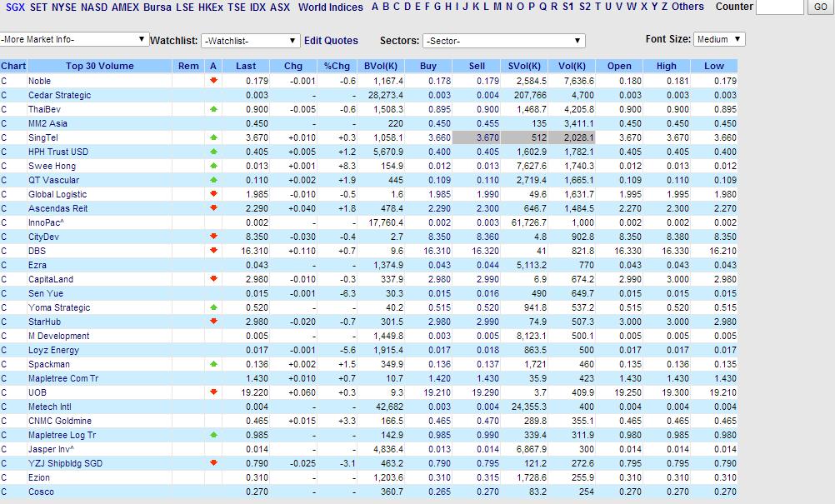
Task: Click the green up arrow in ThaiBev row
Action: coord(213,109)
